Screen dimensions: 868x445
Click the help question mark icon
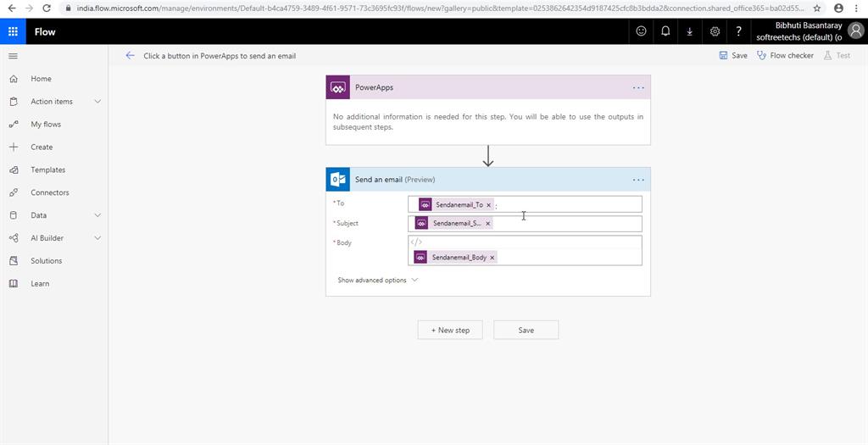[x=738, y=31]
